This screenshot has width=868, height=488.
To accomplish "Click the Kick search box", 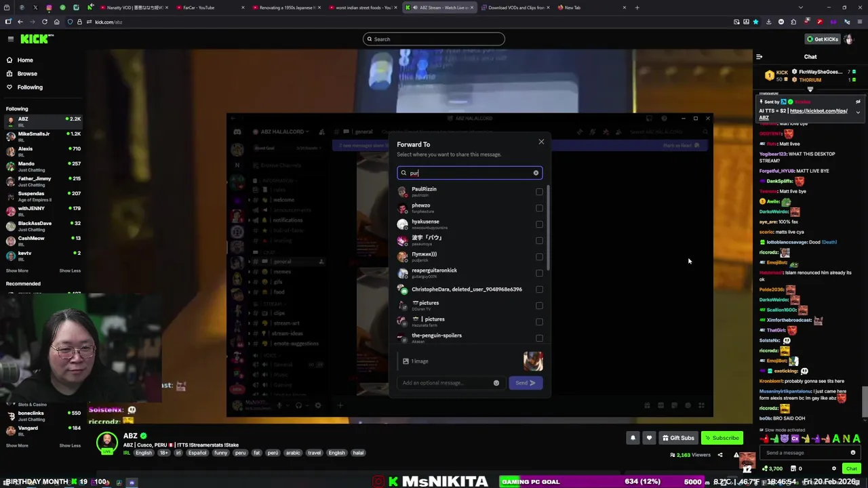I will coord(434,39).
